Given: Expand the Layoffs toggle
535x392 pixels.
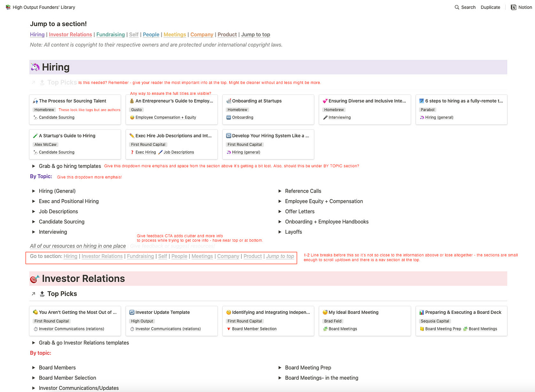Looking at the screenshot, I should pyautogui.click(x=280, y=232).
